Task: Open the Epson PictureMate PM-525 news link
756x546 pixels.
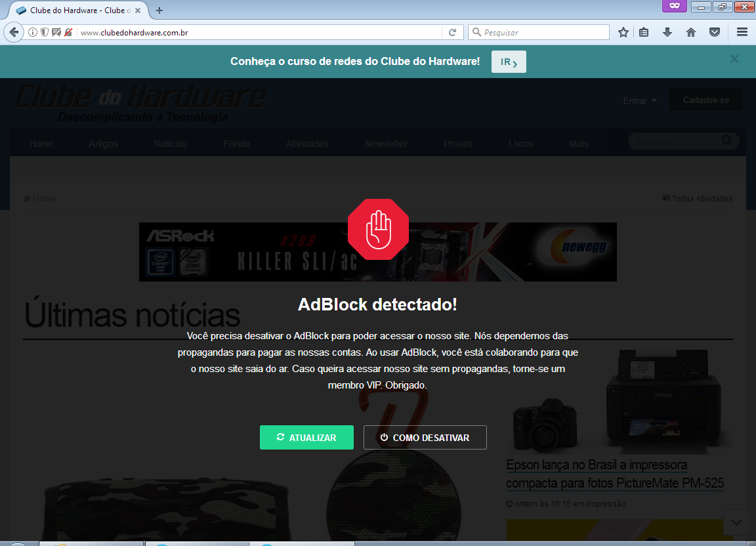Action: pos(615,474)
